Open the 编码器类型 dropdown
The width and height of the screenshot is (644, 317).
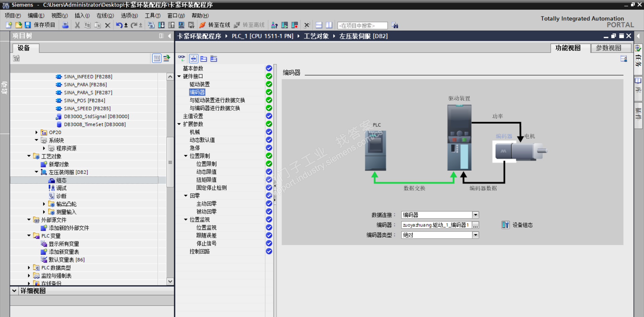click(x=476, y=235)
